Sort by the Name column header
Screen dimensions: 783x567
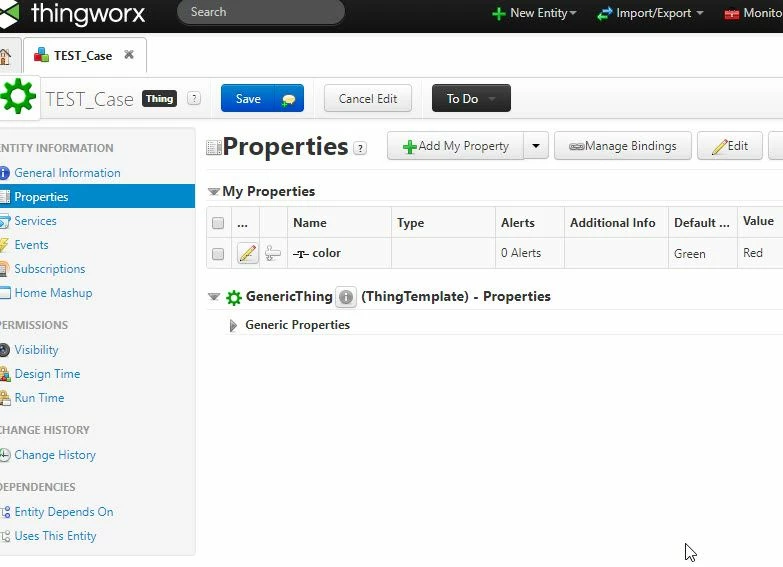(339, 223)
